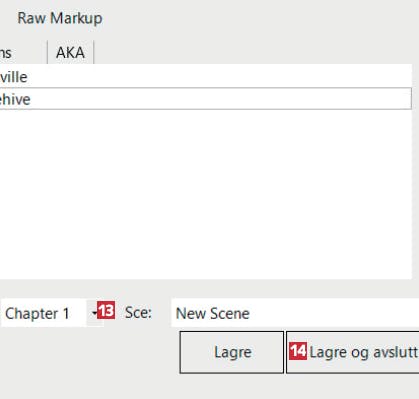Image resolution: width=419 pixels, height=399 pixels.
Task: Click the divider between the AKA tab and the tab to its left
Action: pyautogui.click(x=48, y=52)
